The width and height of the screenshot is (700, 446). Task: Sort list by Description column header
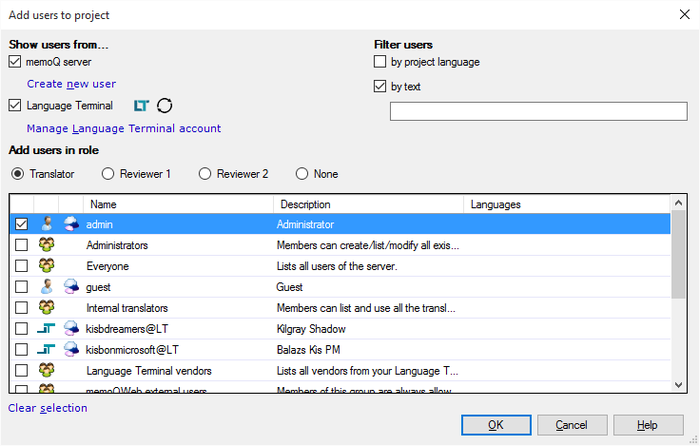(368, 204)
